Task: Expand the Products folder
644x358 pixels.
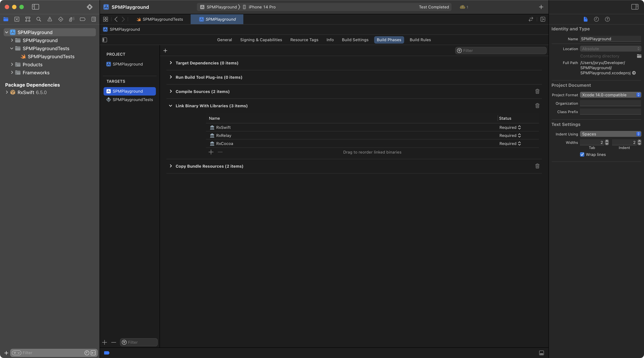Action: (x=12, y=64)
